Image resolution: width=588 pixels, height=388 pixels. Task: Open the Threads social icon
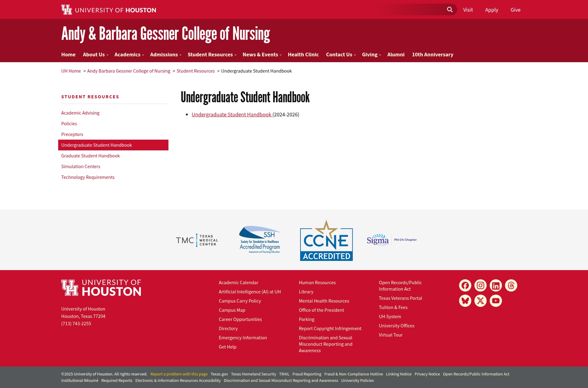click(511, 285)
